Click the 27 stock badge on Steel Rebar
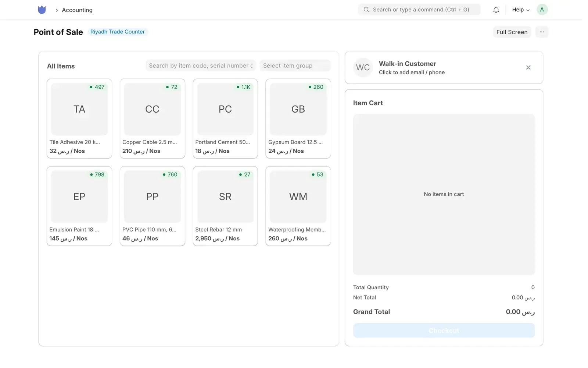This screenshot has height=368, width=588. 245,174
